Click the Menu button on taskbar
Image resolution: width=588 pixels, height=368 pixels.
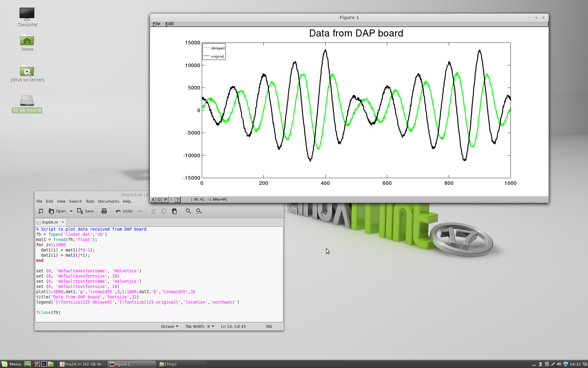[11, 364]
